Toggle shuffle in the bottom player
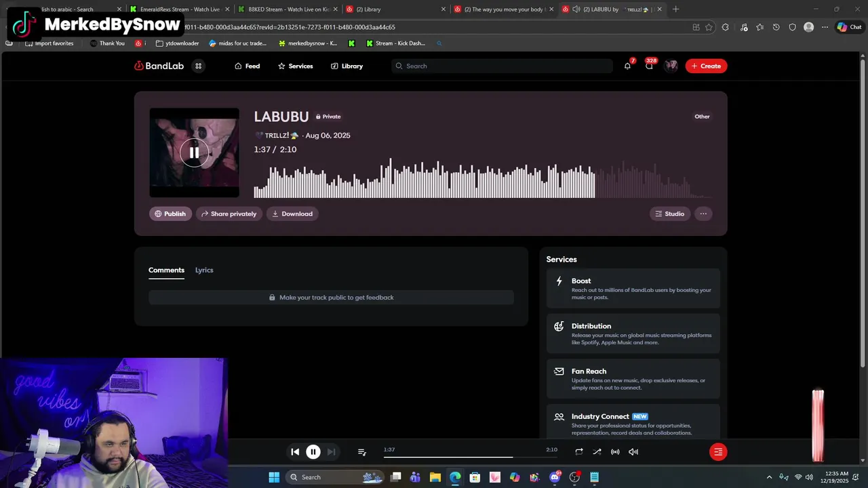868x488 pixels. coord(597,452)
